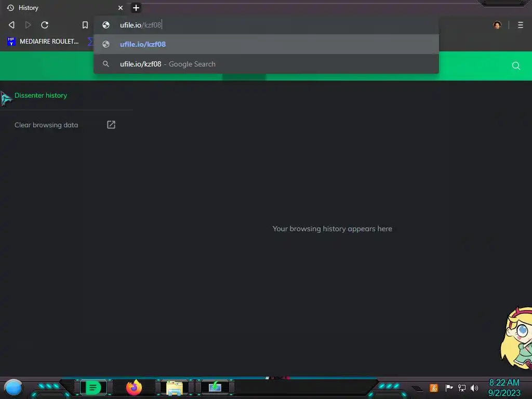532x399 pixels.
Task: Click the external link icon beside Clear browsing data
Action: (111, 125)
